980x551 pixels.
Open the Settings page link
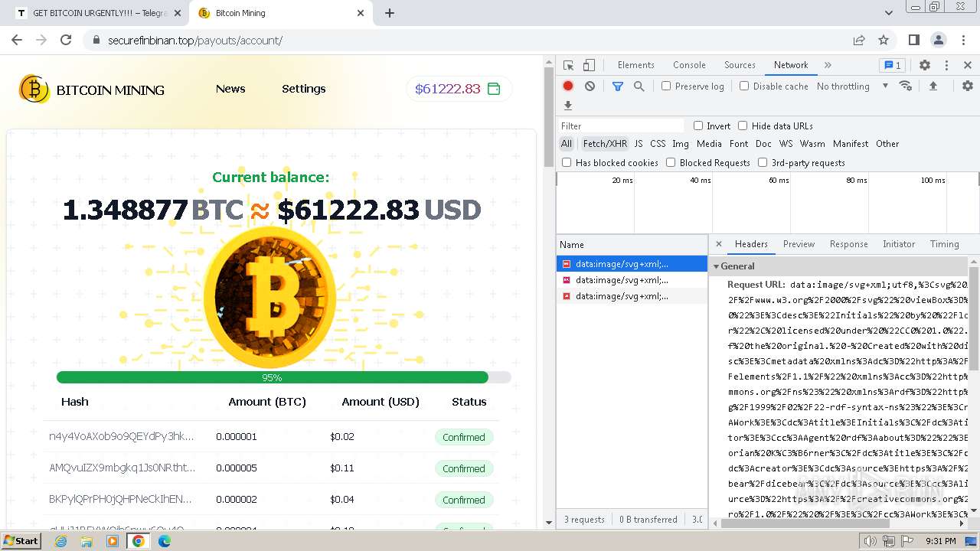tap(304, 89)
